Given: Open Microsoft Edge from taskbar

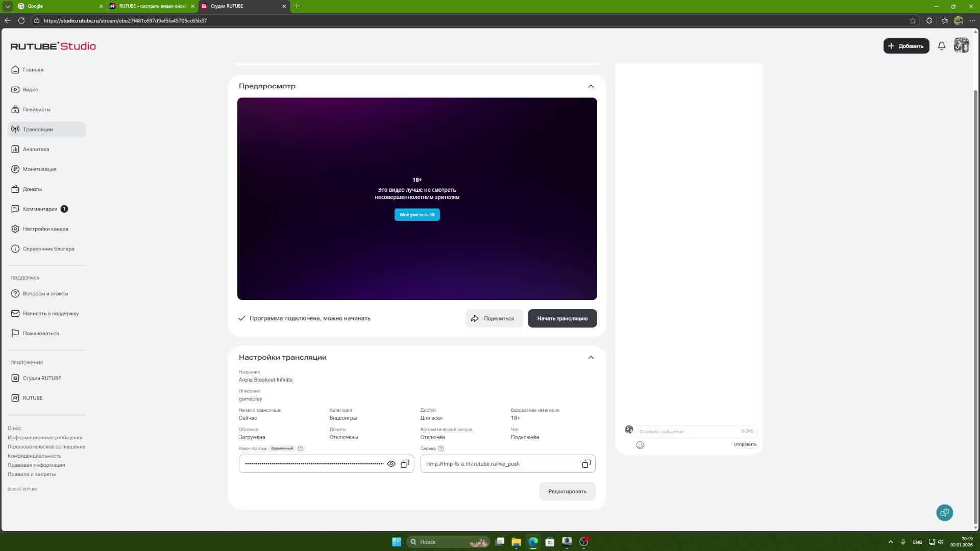Looking at the screenshot, I should [533, 542].
